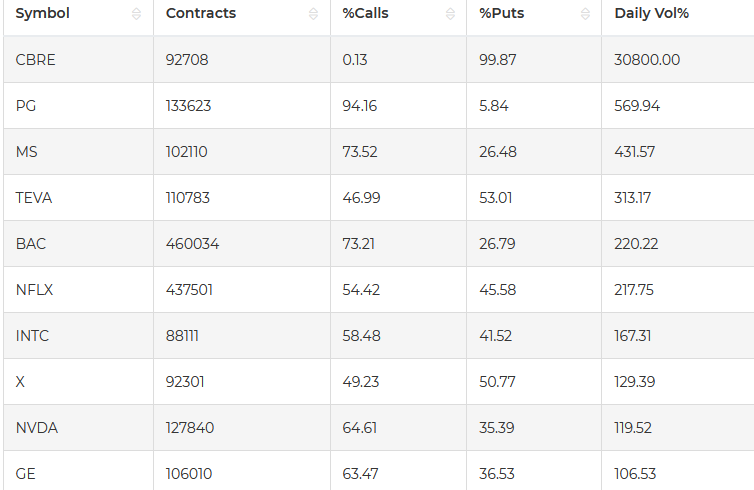Click the sort arrows icon beside %Puts
This screenshot has width=754, height=490.
click(x=584, y=14)
